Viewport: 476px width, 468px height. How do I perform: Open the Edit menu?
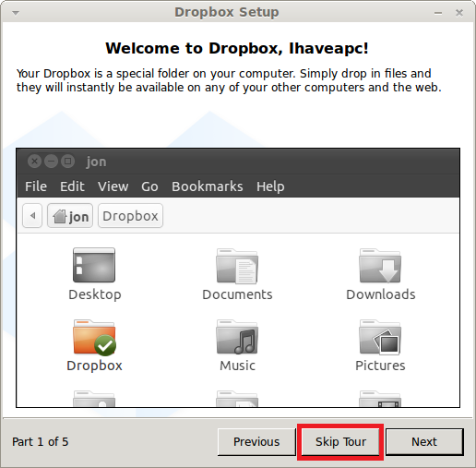coord(72,186)
